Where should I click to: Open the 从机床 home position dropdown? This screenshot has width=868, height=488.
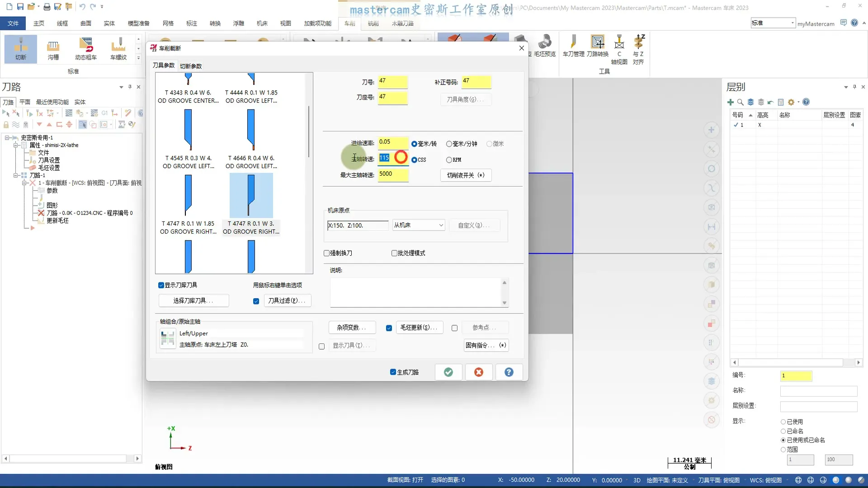419,225
